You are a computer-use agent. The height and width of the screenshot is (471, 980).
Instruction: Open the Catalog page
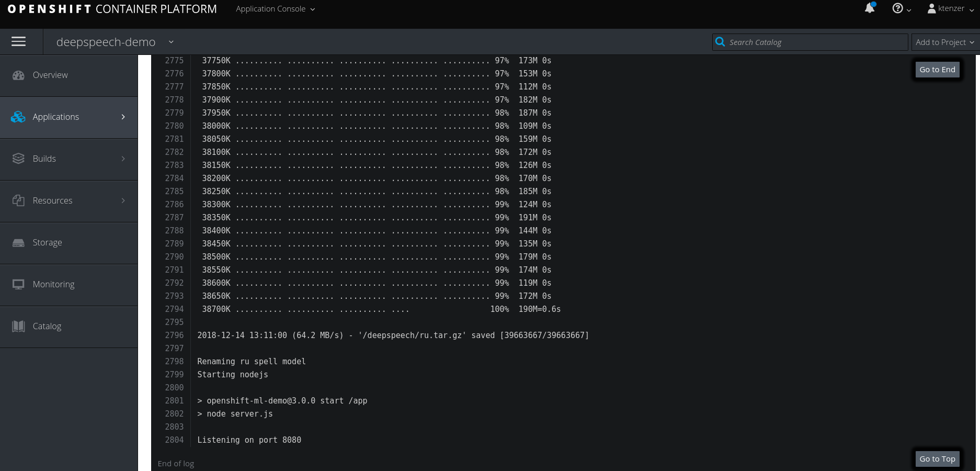(69, 327)
